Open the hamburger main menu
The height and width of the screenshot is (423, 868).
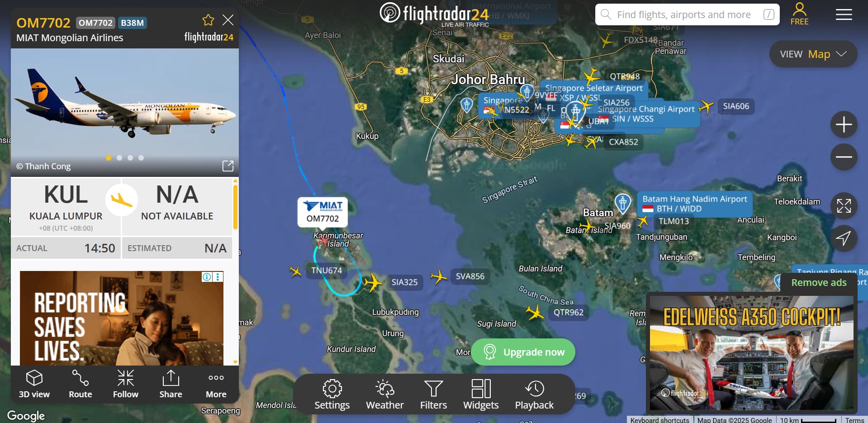844,14
